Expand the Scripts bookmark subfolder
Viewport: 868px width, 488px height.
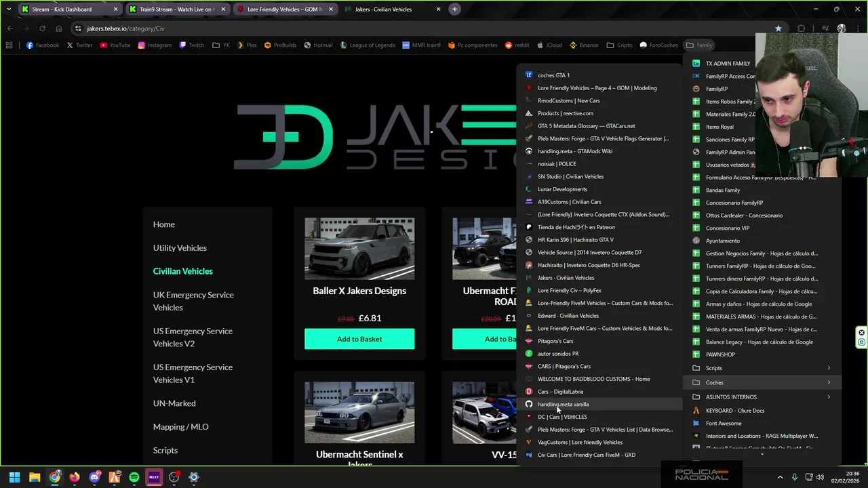click(x=762, y=368)
